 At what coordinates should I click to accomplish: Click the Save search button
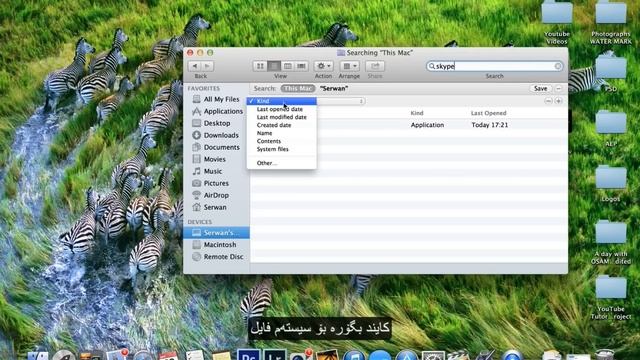540,88
